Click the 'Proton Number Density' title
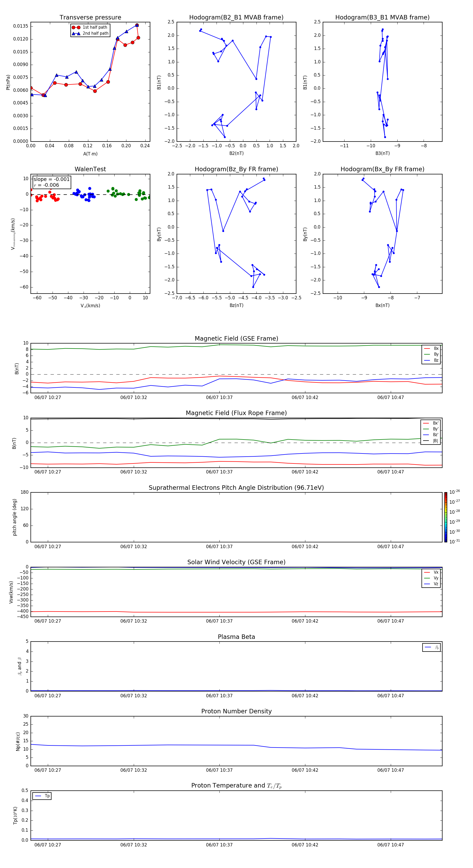 [236, 711]
